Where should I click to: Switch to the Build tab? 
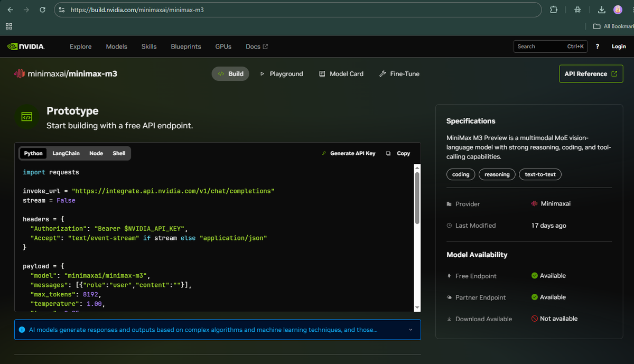230,74
